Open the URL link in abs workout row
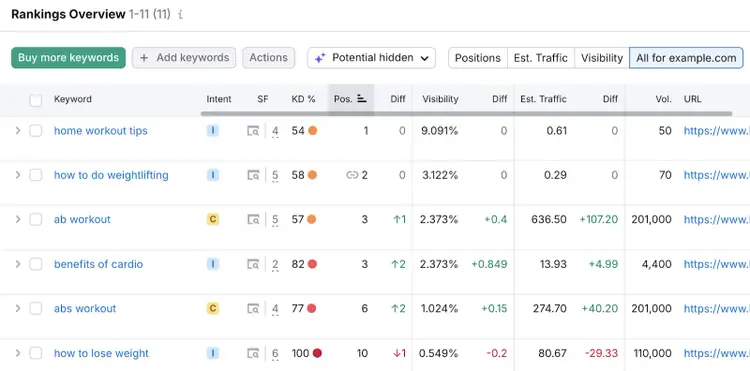The width and height of the screenshot is (750, 371). 717,308
